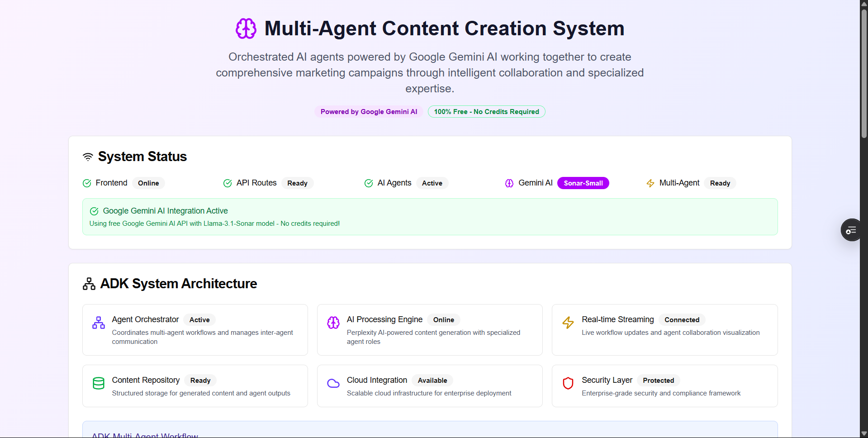This screenshot has height=438, width=868.
Task: Click the Ready badge next to Multi-Agent
Action: (x=720, y=183)
